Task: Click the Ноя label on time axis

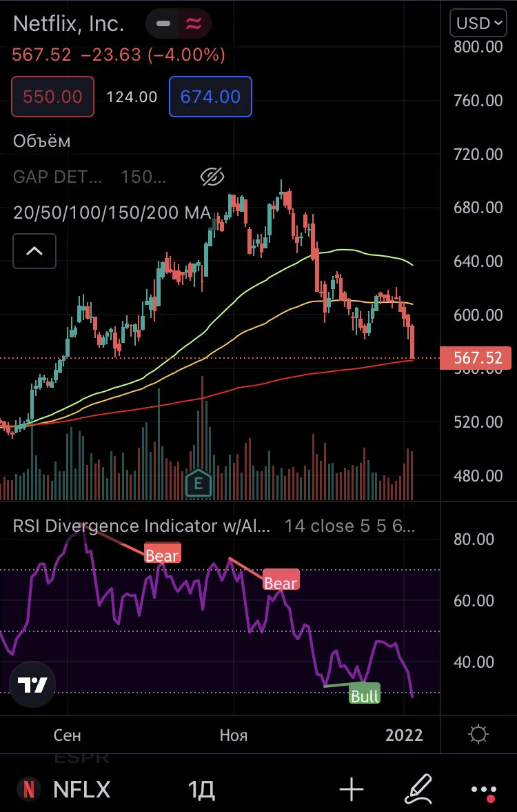Action: click(234, 735)
